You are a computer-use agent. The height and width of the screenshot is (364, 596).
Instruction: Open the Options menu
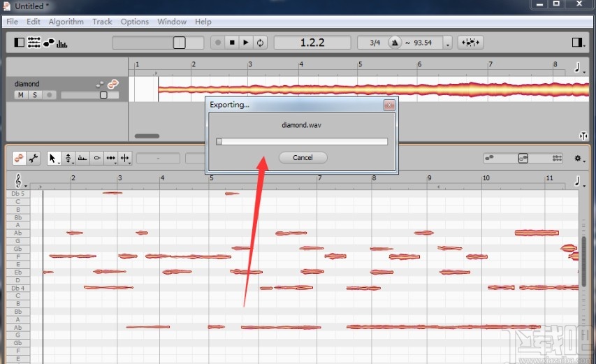(x=135, y=22)
